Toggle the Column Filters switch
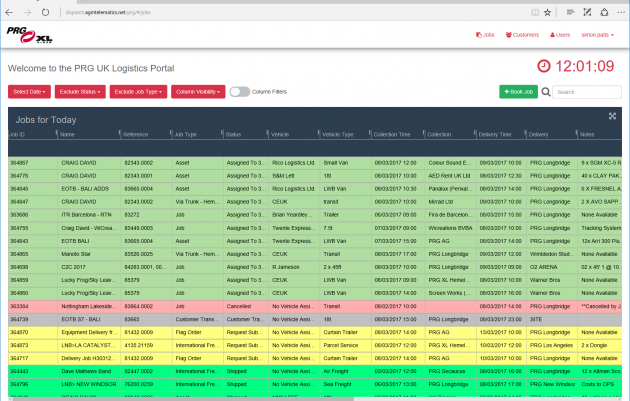 pos(240,92)
